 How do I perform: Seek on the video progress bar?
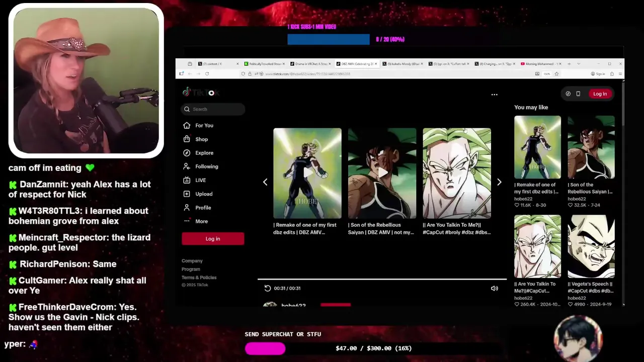[382, 279]
